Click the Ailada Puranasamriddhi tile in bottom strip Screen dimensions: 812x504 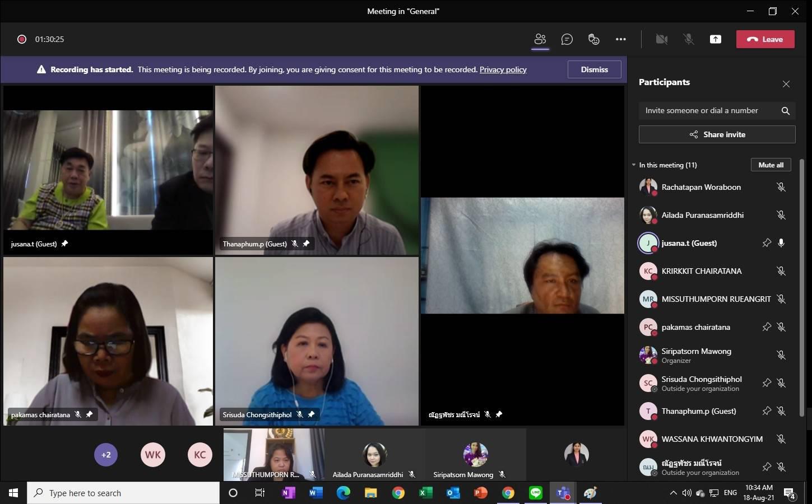click(374, 455)
